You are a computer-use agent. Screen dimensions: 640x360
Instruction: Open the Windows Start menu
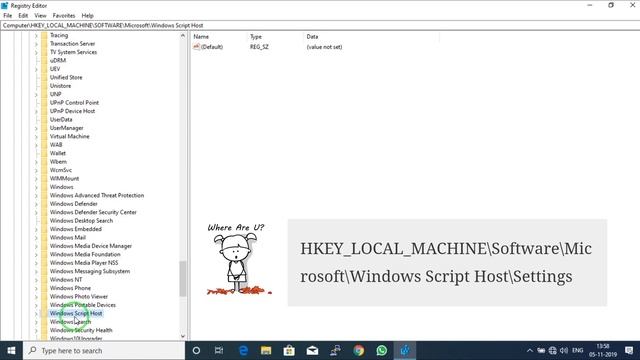[11, 351]
